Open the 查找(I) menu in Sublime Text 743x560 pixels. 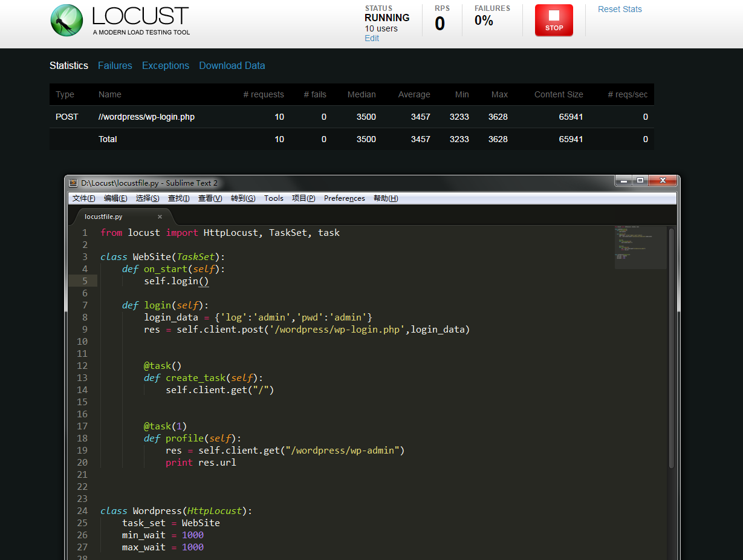click(179, 198)
